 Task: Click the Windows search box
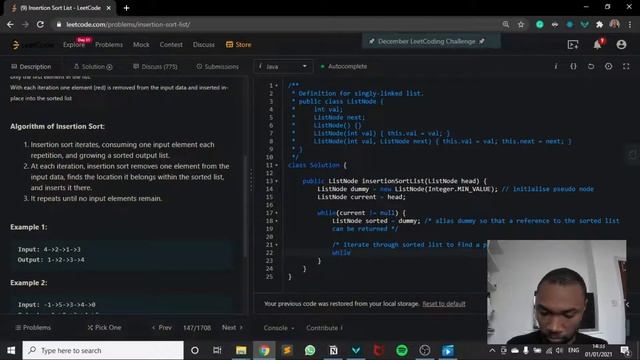point(103,350)
